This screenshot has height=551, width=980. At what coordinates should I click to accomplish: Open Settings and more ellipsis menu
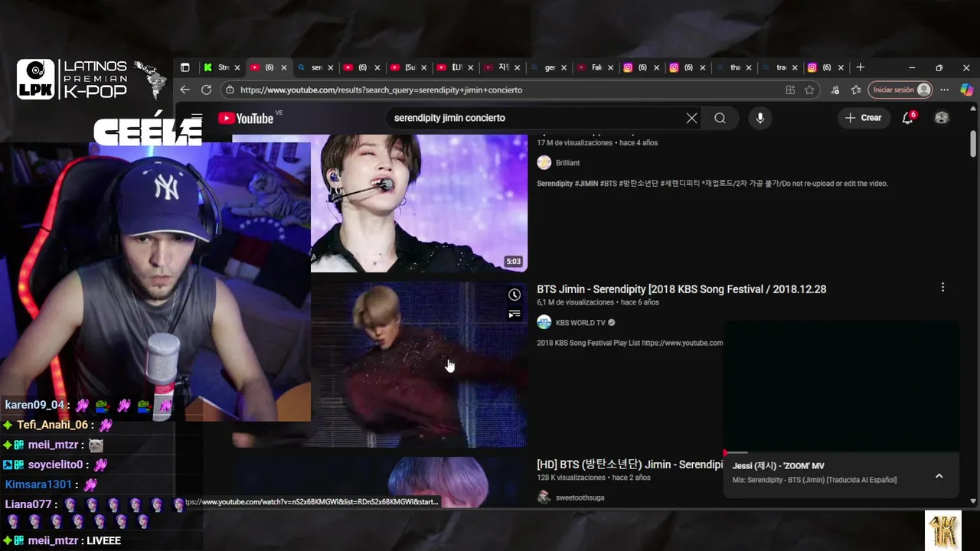point(944,90)
